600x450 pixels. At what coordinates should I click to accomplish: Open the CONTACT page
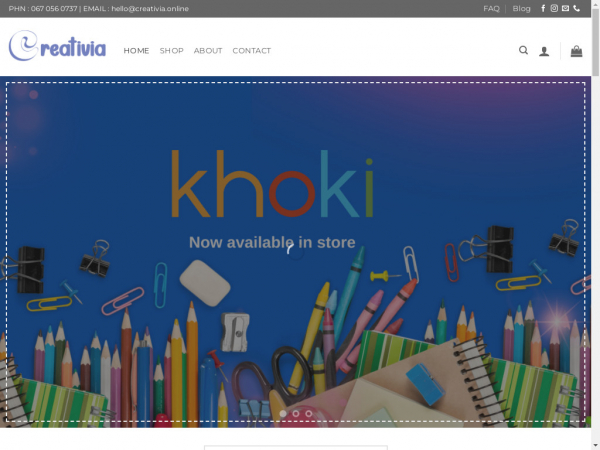click(251, 51)
